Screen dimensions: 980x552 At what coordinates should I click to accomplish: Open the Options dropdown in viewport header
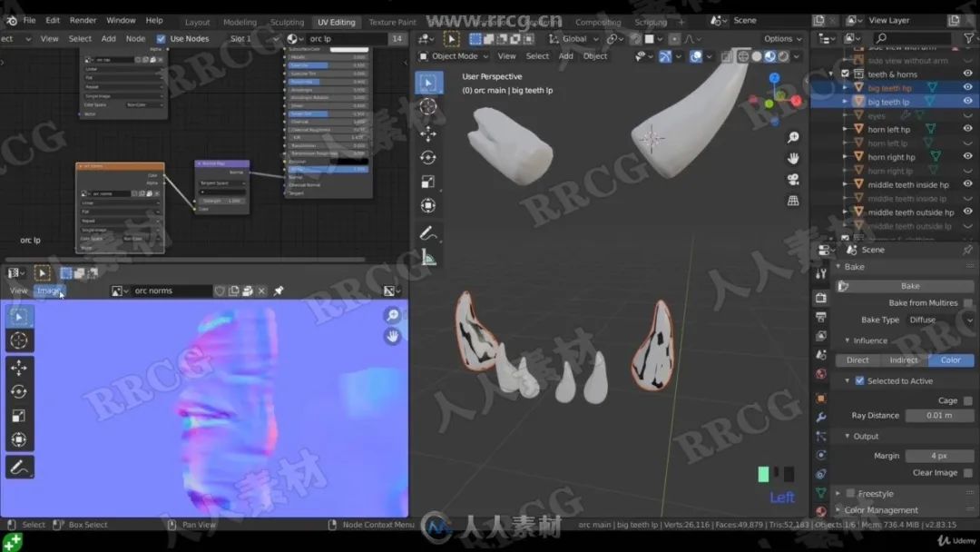pyautogui.click(x=782, y=39)
